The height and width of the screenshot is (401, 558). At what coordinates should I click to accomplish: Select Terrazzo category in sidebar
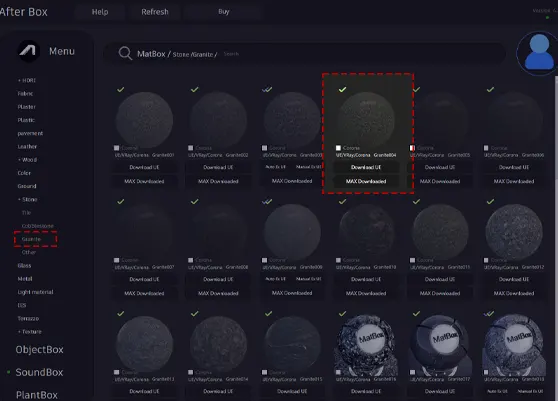pyautogui.click(x=28, y=318)
